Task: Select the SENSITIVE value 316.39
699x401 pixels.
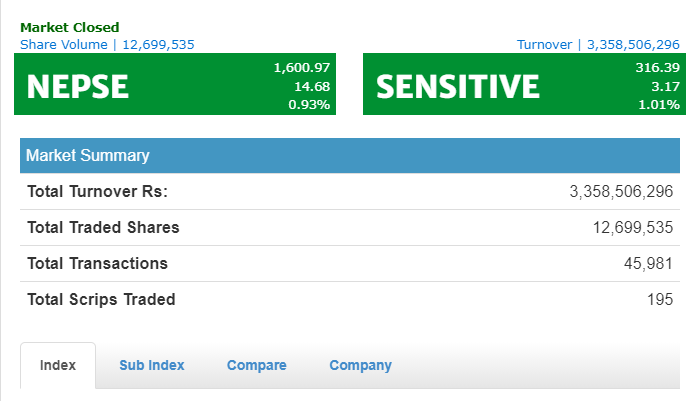Action: pyautogui.click(x=657, y=67)
